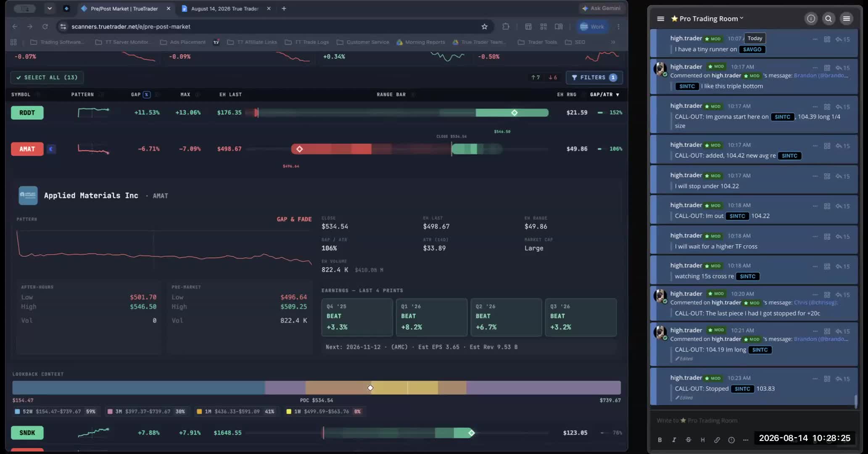
Task: Open the Filters panel
Action: (594, 77)
